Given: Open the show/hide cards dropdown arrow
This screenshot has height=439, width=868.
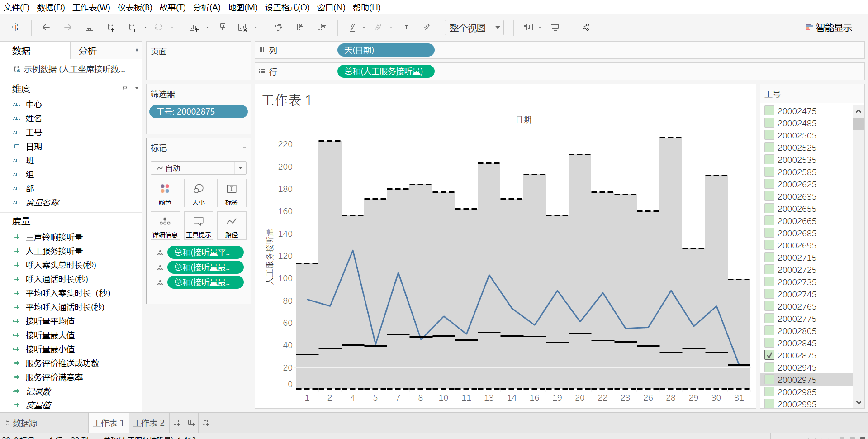Looking at the screenshot, I should pos(540,27).
